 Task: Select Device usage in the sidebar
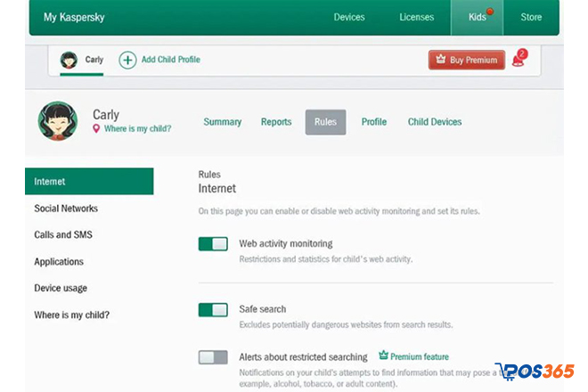pos(61,288)
